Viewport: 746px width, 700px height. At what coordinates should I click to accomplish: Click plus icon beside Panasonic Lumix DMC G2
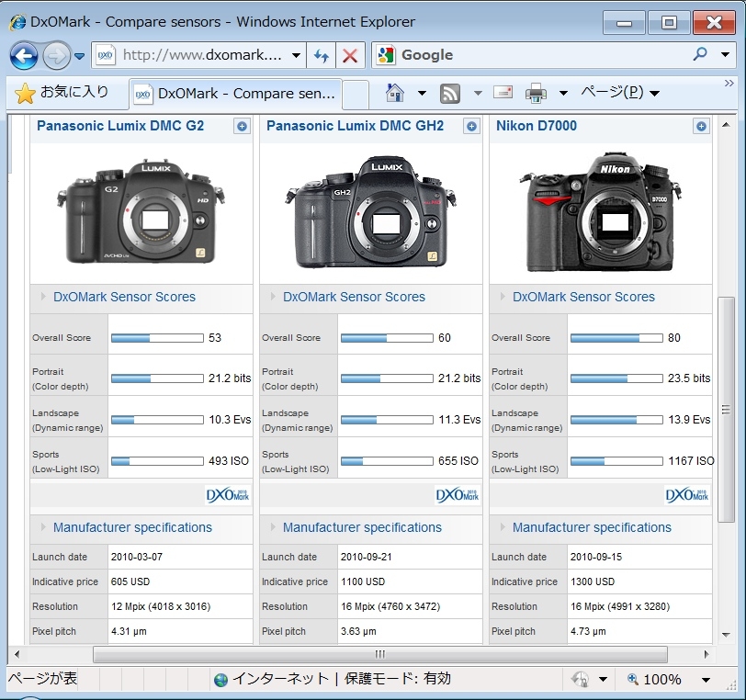click(243, 127)
